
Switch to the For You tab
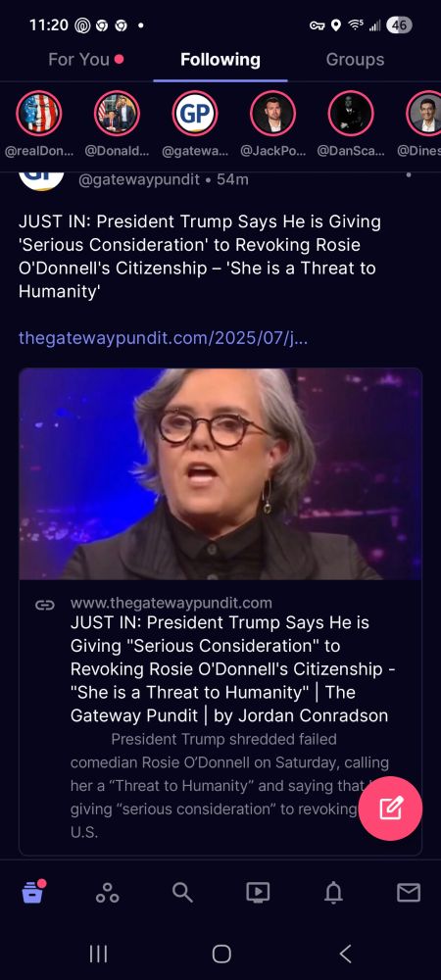[x=78, y=60]
